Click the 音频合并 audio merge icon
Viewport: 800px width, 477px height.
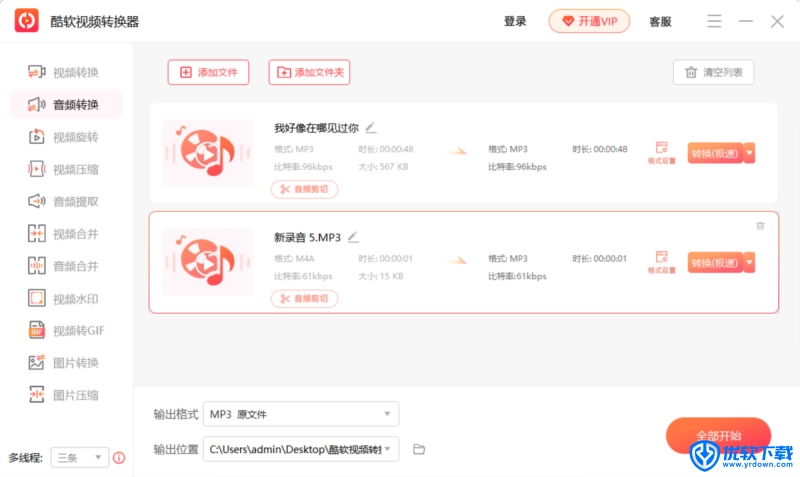point(37,266)
